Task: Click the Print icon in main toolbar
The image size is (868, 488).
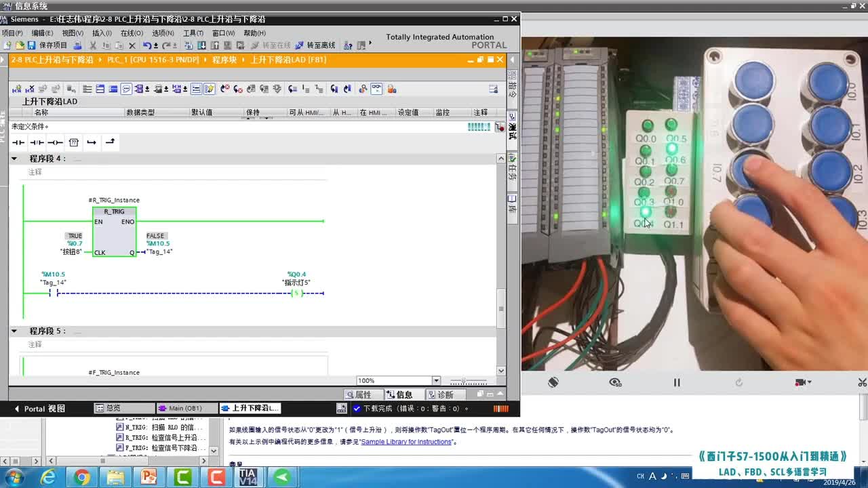Action: [77, 45]
